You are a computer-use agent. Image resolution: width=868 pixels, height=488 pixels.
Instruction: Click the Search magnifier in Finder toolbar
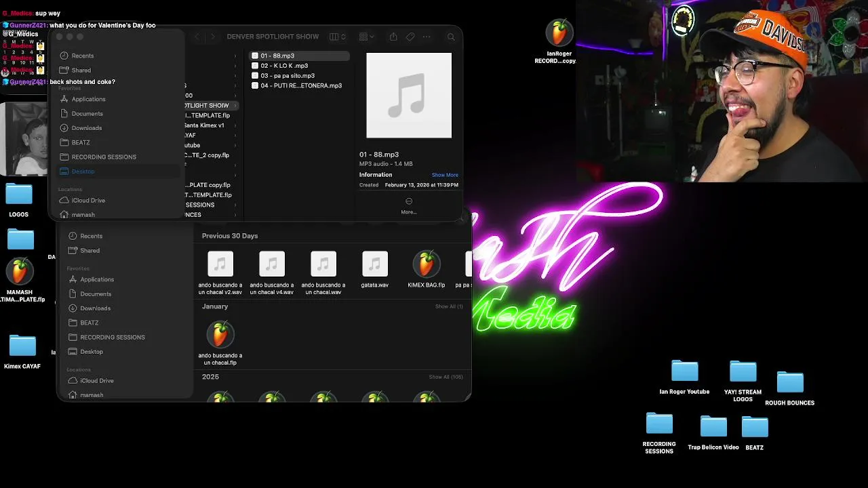pyautogui.click(x=451, y=37)
